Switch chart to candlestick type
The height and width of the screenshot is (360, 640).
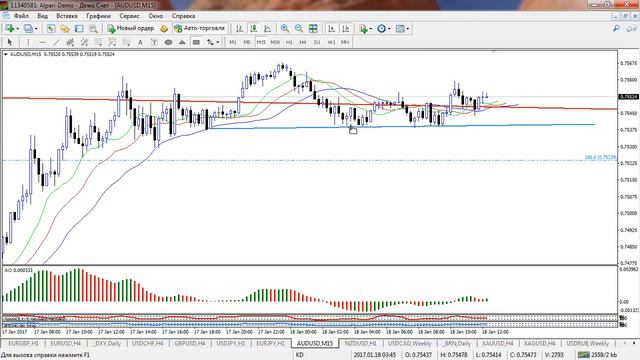tap(253, 29)
